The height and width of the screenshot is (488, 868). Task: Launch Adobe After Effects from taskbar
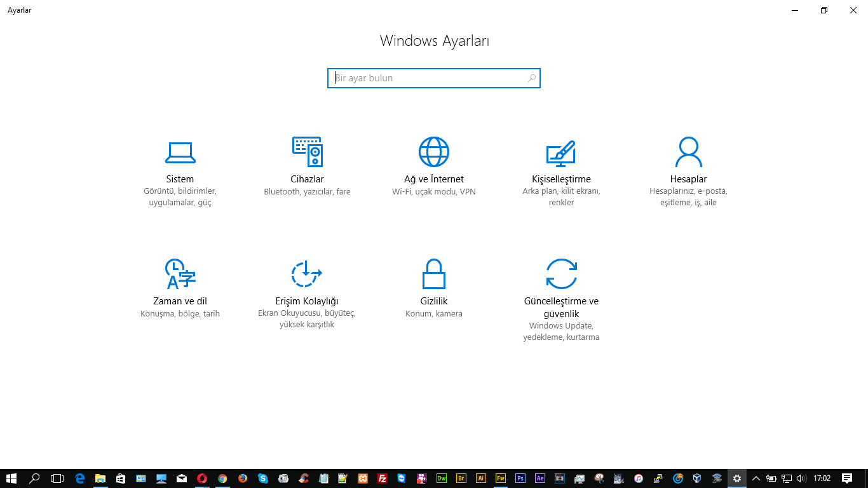click(540, 478)
